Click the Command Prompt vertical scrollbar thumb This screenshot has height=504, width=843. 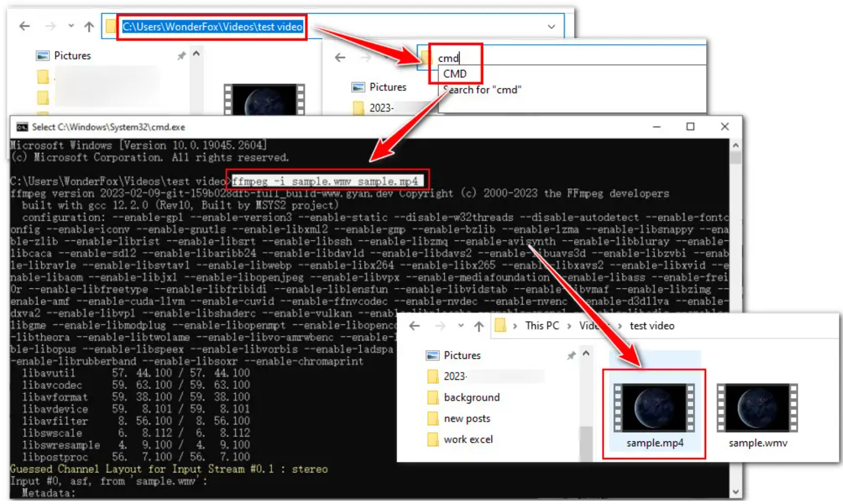[735, 158]
